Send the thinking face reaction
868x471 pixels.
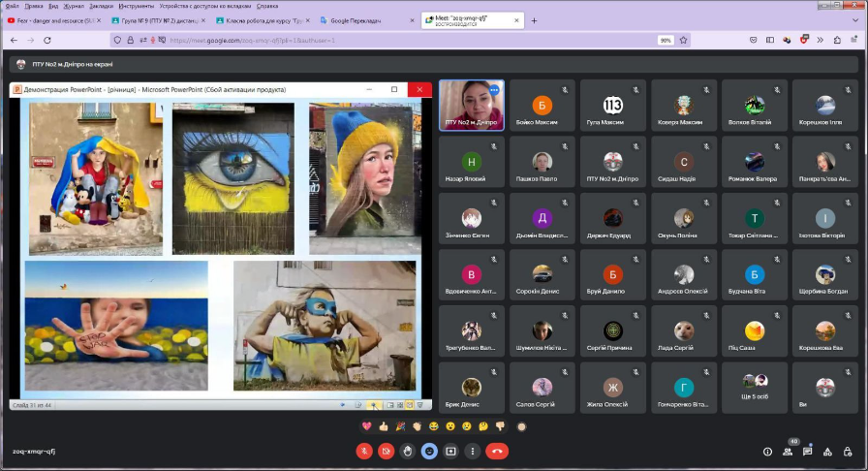click(x=483, y=426)
